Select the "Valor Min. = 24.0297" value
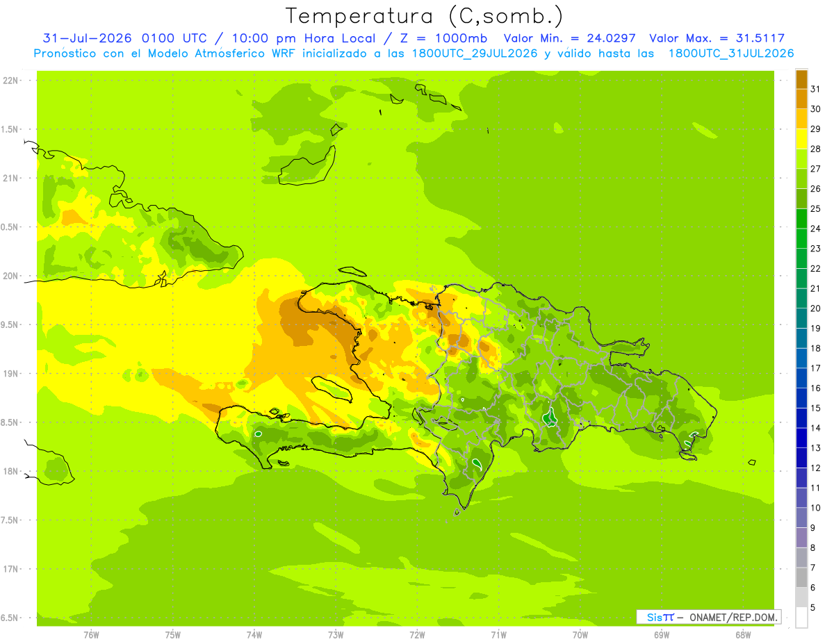 click(570, 38)
